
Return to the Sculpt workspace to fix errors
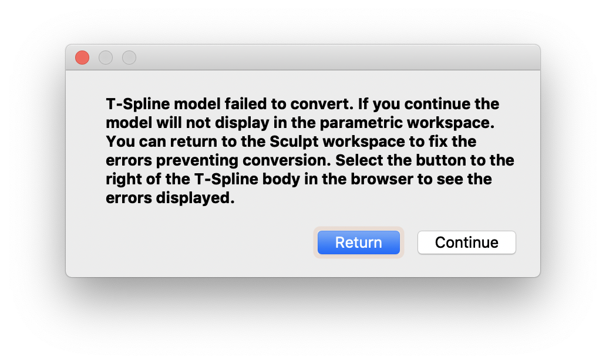click(x=358, y=242)
